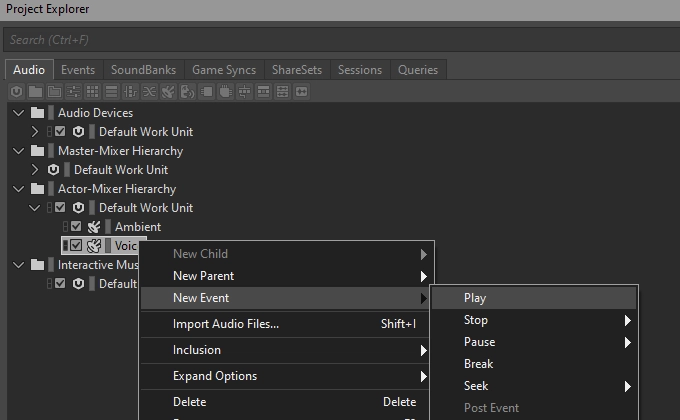Open the Pause event submenu
The width and height of the screenshot is (680, 420).
coord(534,342)
